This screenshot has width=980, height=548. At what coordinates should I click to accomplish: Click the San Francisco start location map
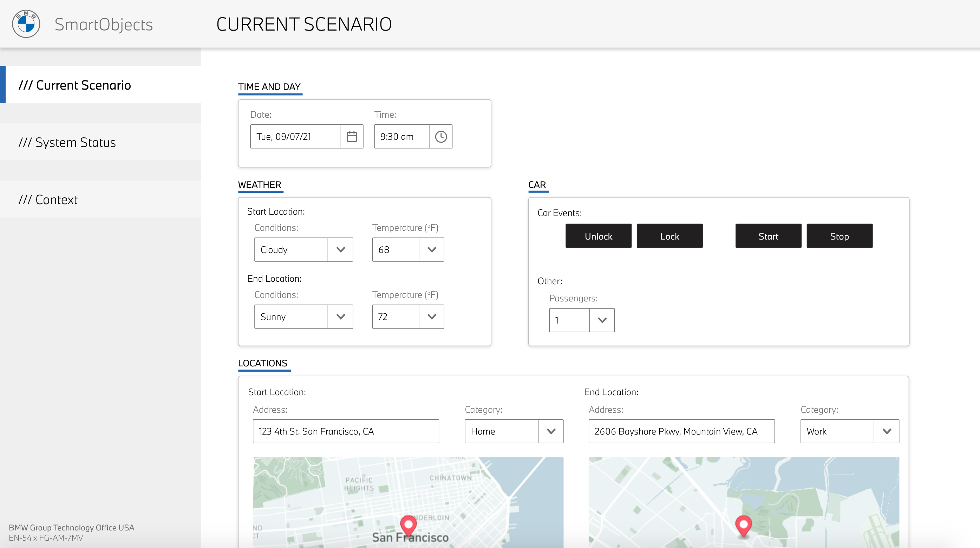pyautogui.click(x=408, y=502)
